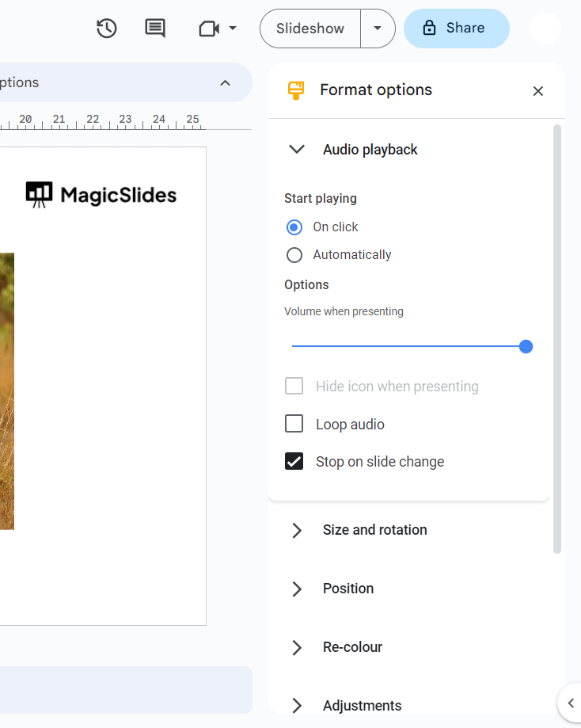Open version history clock icon
This screenshot has height=728, width=581.
(x=107, y=29)
